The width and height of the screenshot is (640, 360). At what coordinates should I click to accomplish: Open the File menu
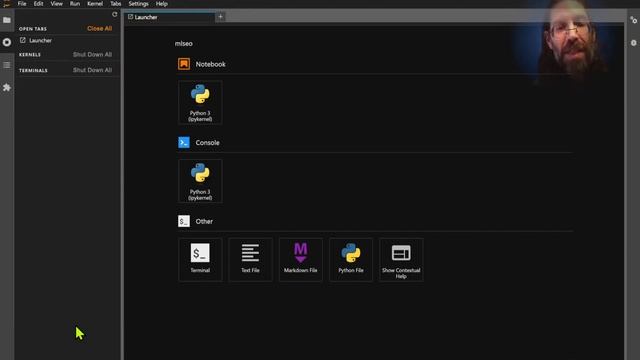click(22, 4)
